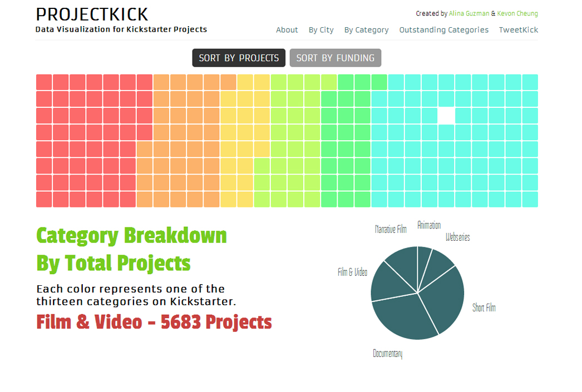Switch to Sort By Funding
This screenshot has height=392, width=582.
click(336, 58)
